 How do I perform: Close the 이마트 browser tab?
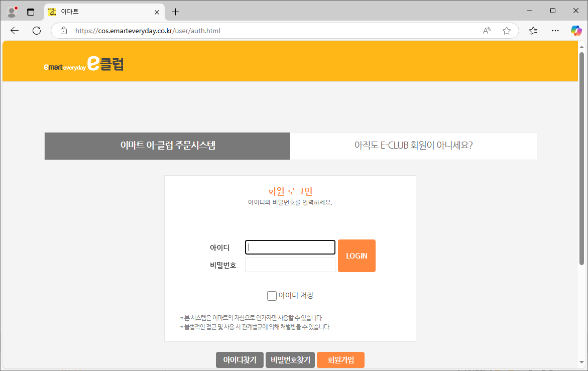[x=157, y=12]
